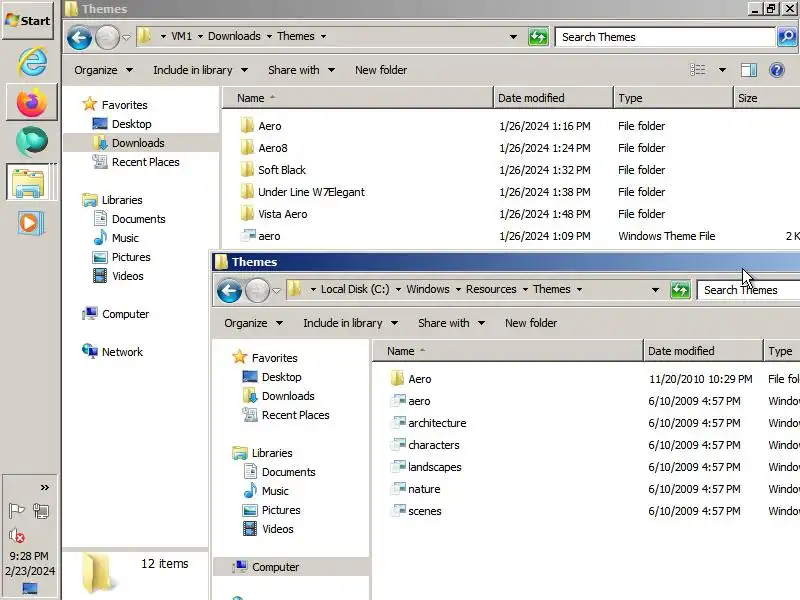Sort by Type column in back window

pos(673,98)
